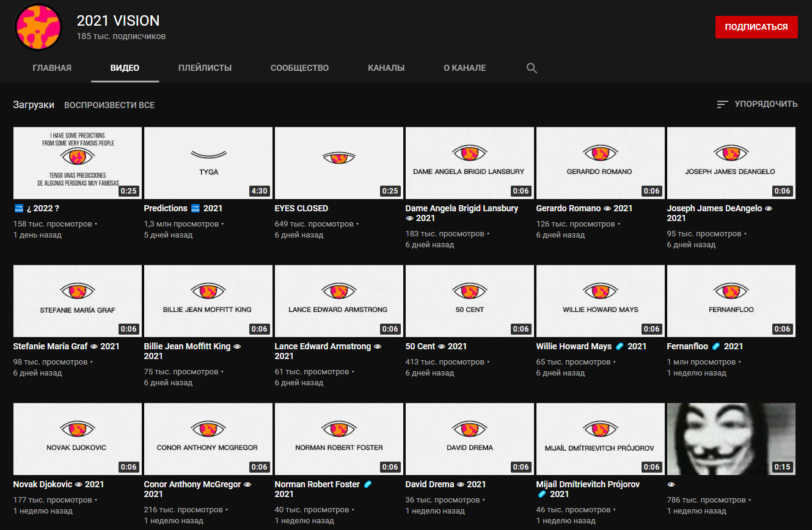Open the ГЛАВНАЯ tab
The width and height of the screenshot is (812, 530).
[x=52, y=68]
